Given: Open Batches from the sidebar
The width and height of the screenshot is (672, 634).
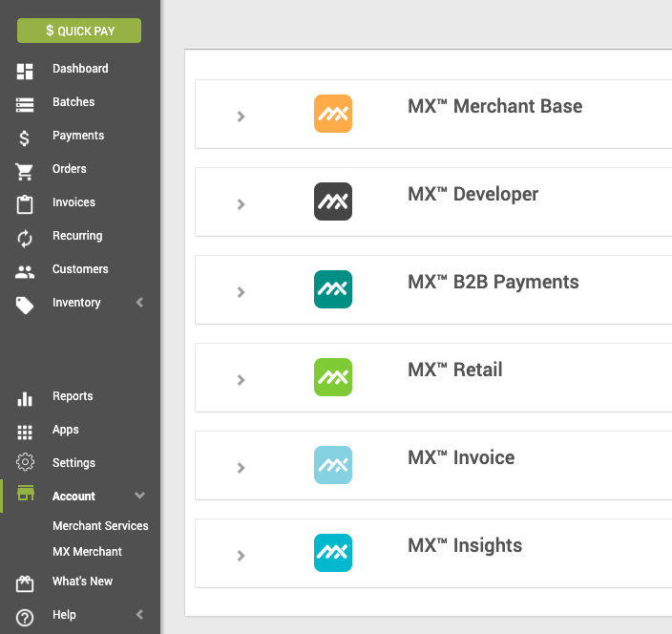Looking at the screenshot, I should point(73,102).
